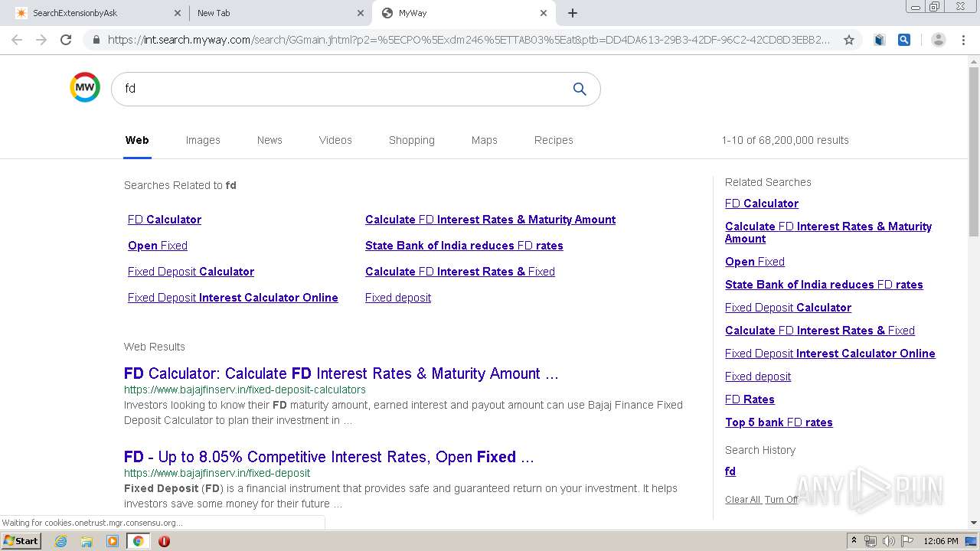Close the MyWay tab
This screenshot has height=551, width=980.
(544, 13)
